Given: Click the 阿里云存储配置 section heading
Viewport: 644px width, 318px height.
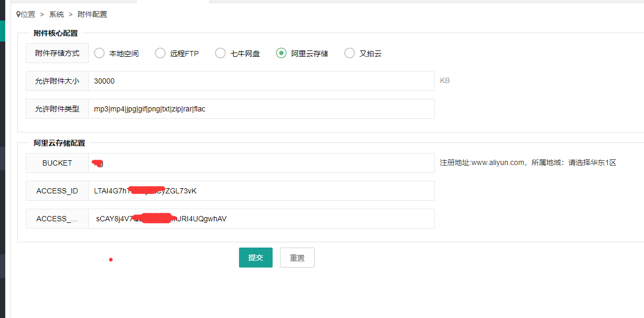Looking at the screenshot, I should (x=59, y=143).
